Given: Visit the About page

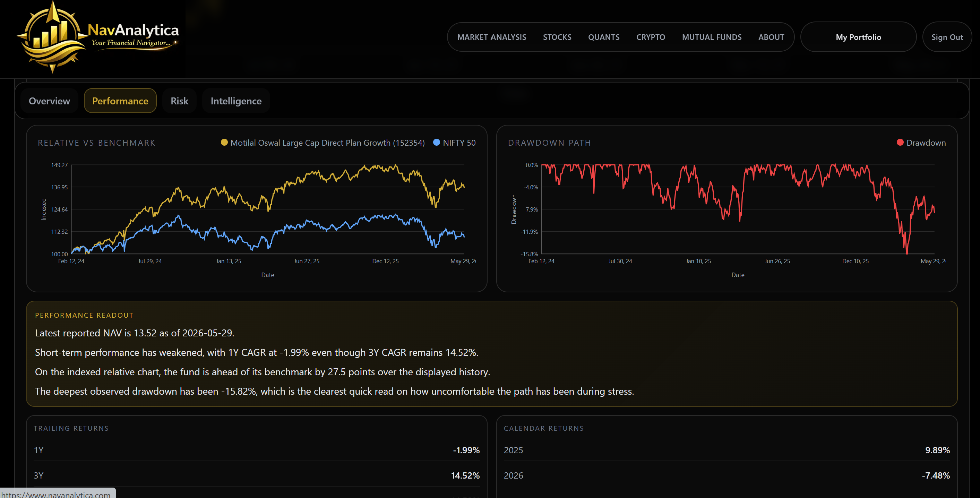Looking at the screenshot, I should (x=771, y=37).
